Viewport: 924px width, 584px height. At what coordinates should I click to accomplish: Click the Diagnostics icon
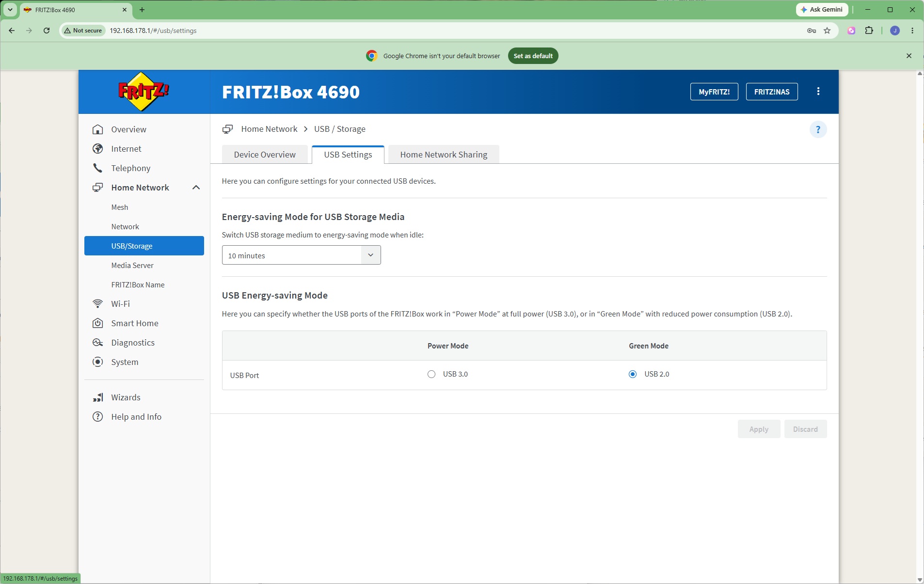[x=98, y=343]
